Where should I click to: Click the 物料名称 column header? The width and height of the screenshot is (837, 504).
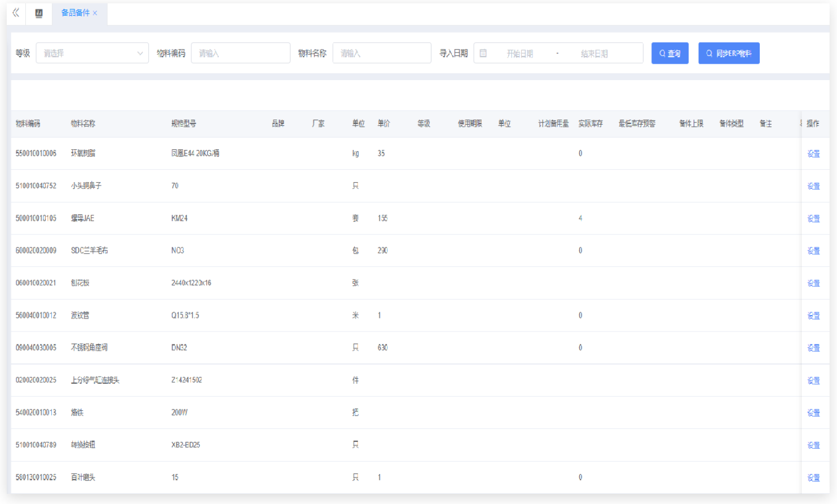tap(83, 123)
